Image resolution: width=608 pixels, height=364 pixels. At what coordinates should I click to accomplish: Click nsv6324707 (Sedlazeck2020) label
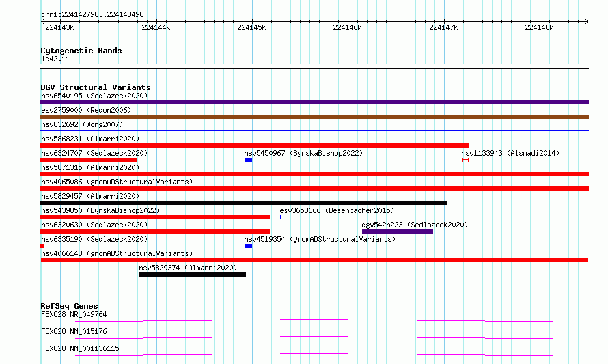pyautogui.click(x=94, y=153)
